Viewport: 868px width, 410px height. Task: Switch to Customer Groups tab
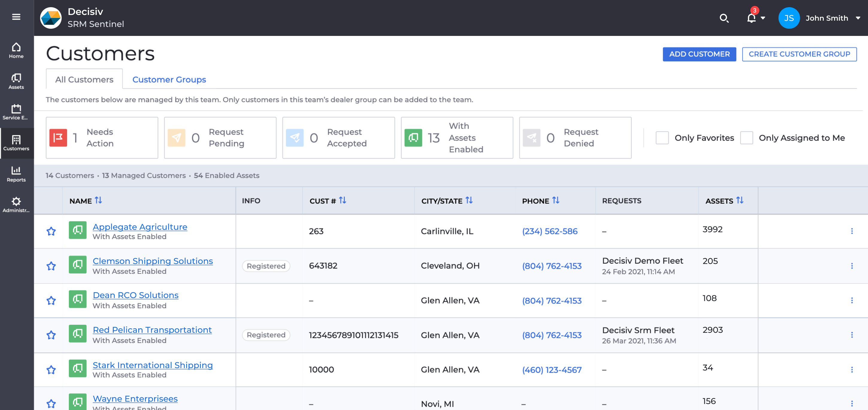click(x=169, y=79)
